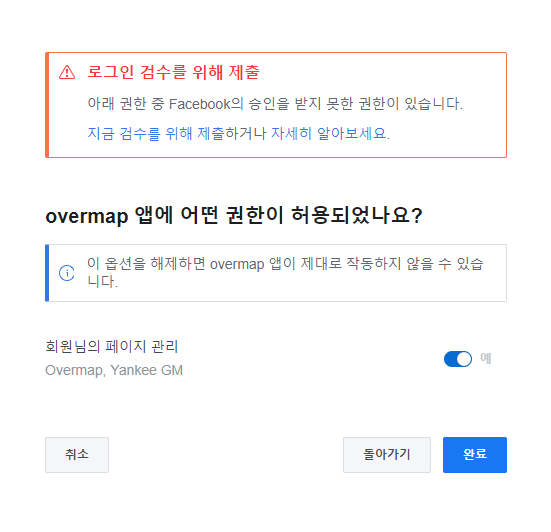This screenshot has width=551, height=532.
Task: Open the 자세히 알아보세요 link
Action: pos(329,134)
